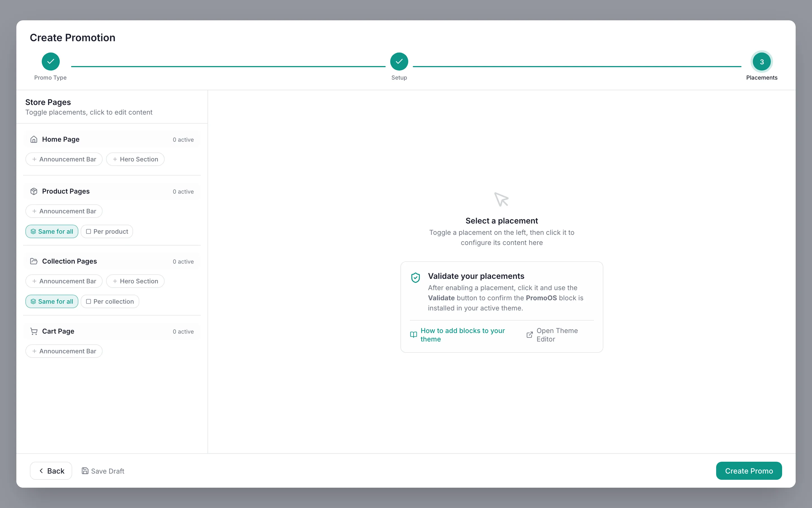Screen dimensions: 812x508
Task: Click Product Pages 0 active count
Action: click(x=183, y=192)
